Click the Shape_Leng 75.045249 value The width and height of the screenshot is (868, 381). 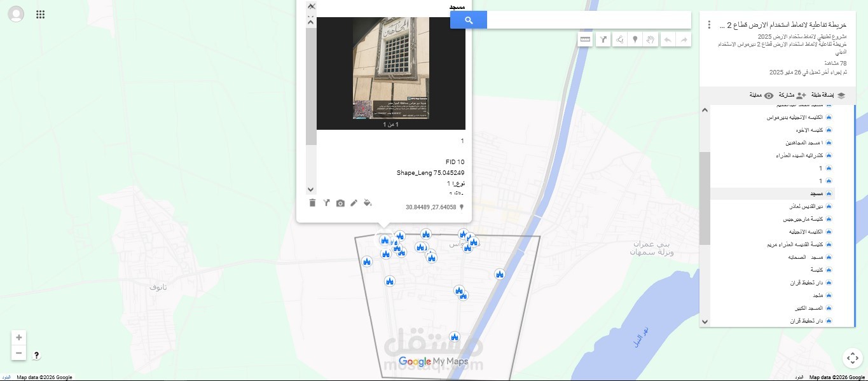coord(431,172)
